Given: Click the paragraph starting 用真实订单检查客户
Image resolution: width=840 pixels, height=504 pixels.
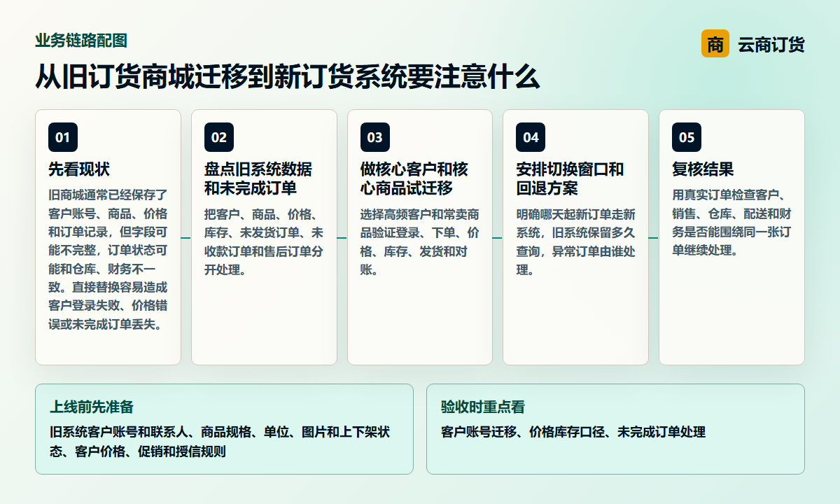Looking at the screenshot, I should pyautogui.click(x=731, y=223).
